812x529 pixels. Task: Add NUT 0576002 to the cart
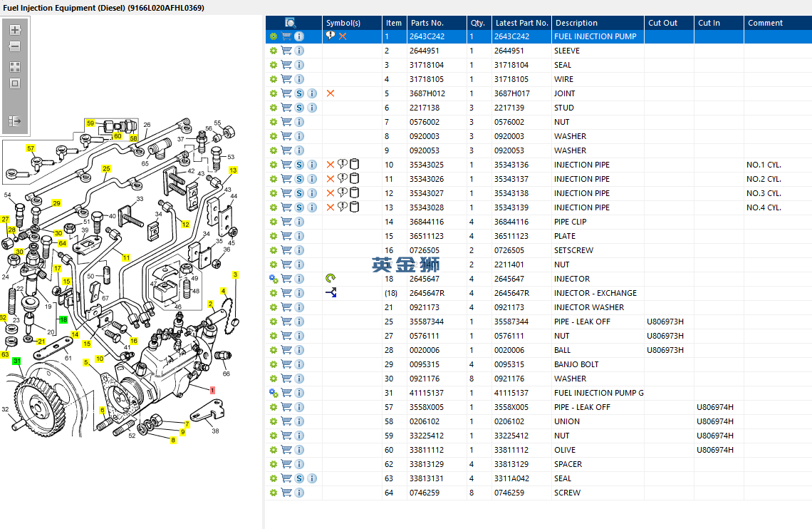[286, 122]
